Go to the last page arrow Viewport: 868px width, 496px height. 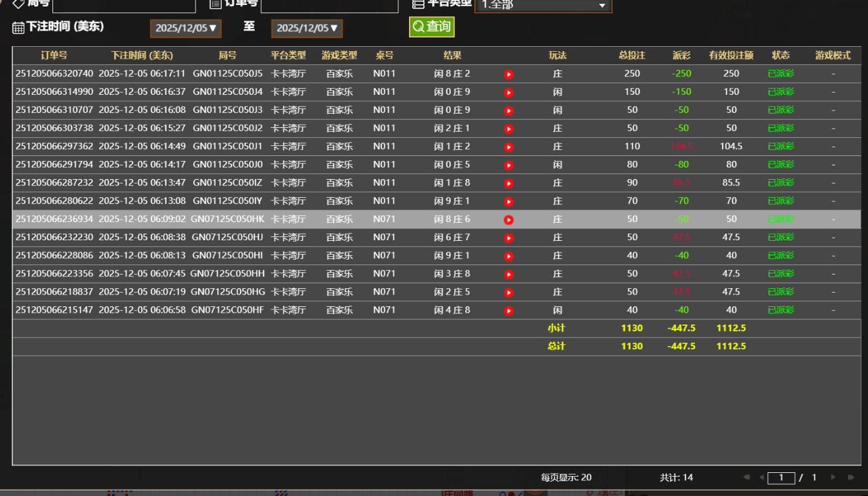coord(851,477)
